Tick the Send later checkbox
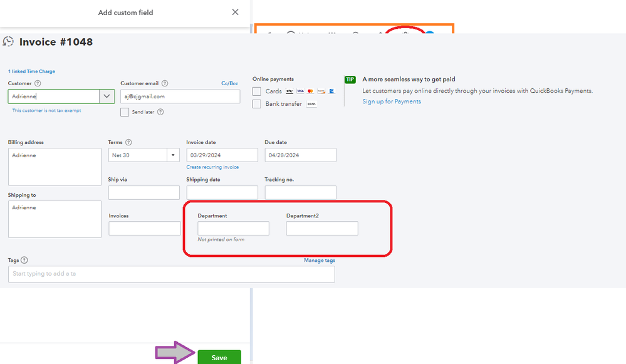 point(125,112)
